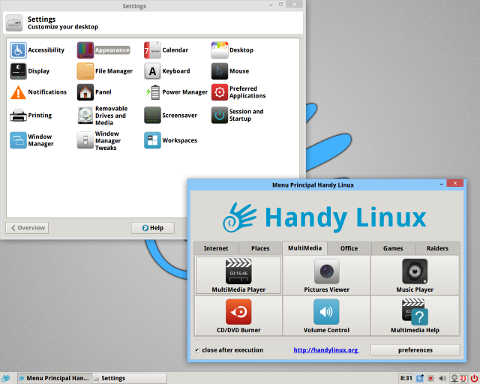Switch to the Office tab
Screen dimensions: 480x384
tap(349, 248)
